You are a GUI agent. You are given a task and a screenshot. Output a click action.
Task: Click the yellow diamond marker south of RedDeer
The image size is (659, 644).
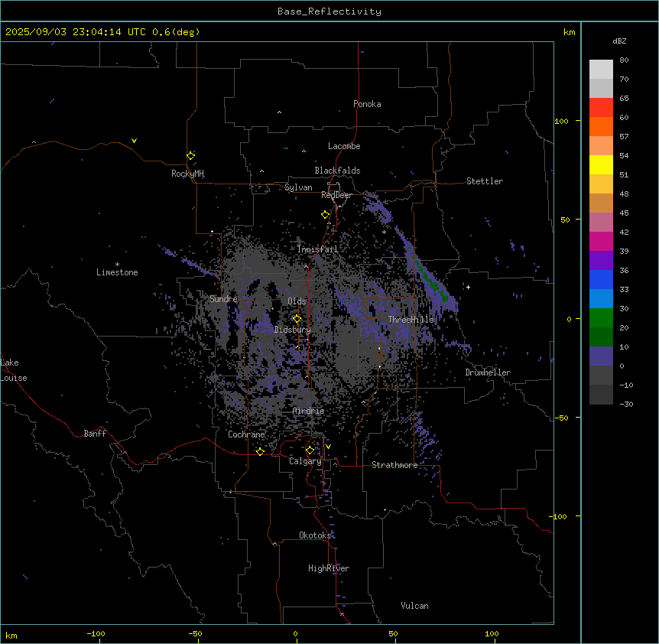click(x=326, y=215)
